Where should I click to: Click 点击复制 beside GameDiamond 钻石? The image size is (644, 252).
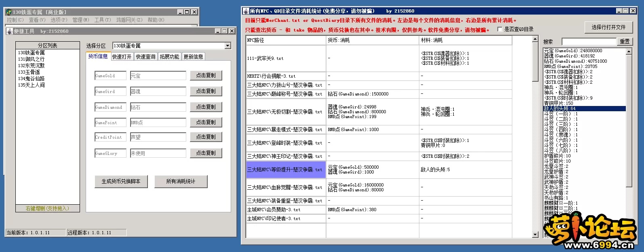206,107
